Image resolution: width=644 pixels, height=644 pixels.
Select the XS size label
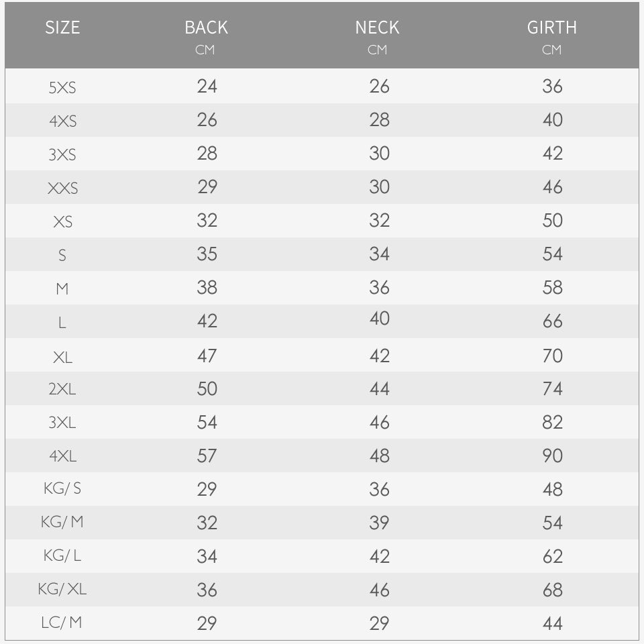62,222
